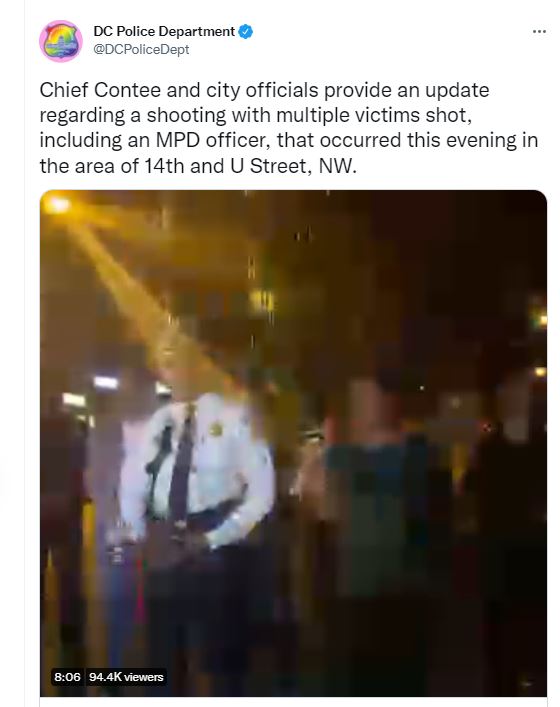Click "14th and U Street, NW" in tweet text
This screenshot has height=707, width=560.
(250, 166)
